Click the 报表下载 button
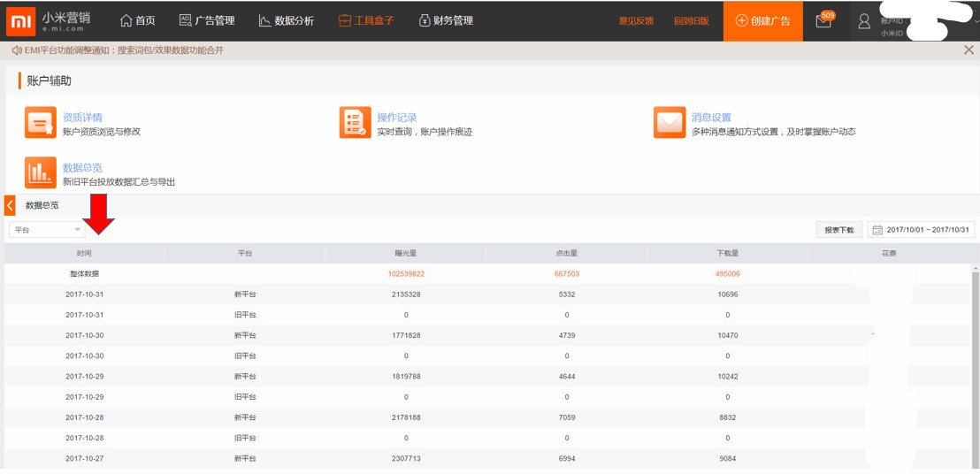980x474 pixels. [x=838, y=230]
